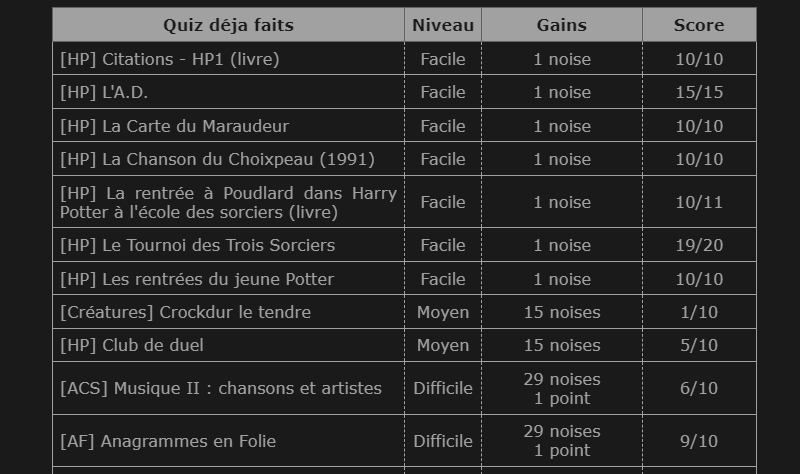The image size is (800, 474).
Task: Click the "Niveau" column header
Action: [443, 25]
